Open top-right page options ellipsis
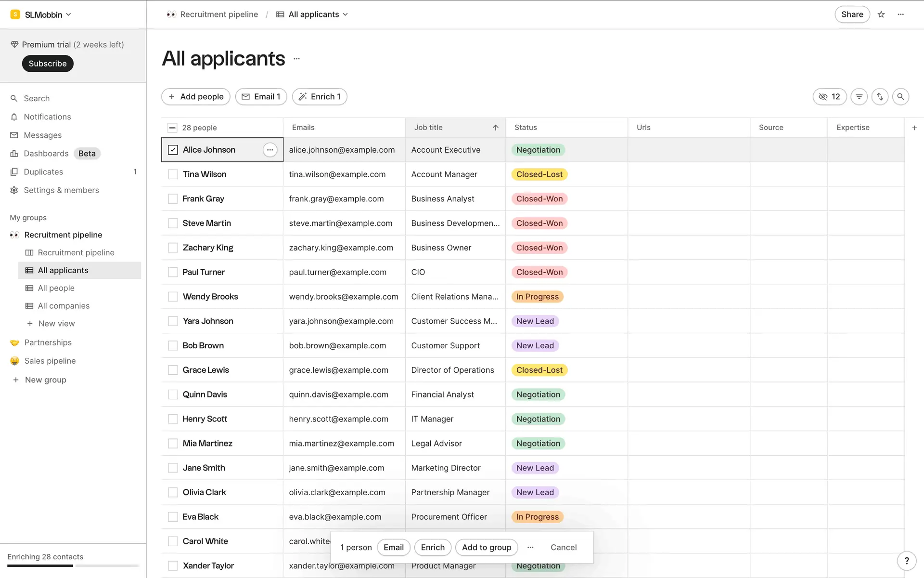The width and height of the screenshot is (924, 578). [x=901, y=14]
